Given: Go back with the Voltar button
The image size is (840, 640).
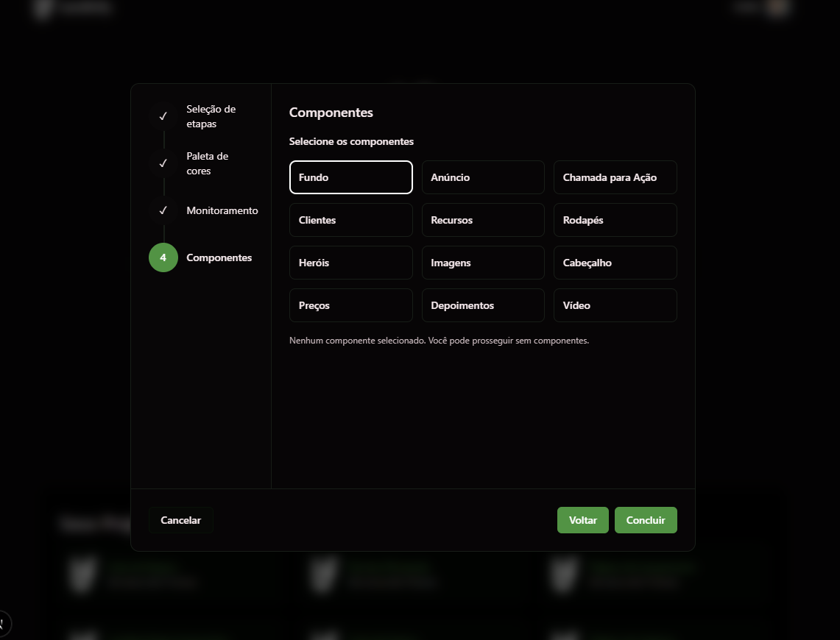Looking at the screenshot, I should 582,520.
